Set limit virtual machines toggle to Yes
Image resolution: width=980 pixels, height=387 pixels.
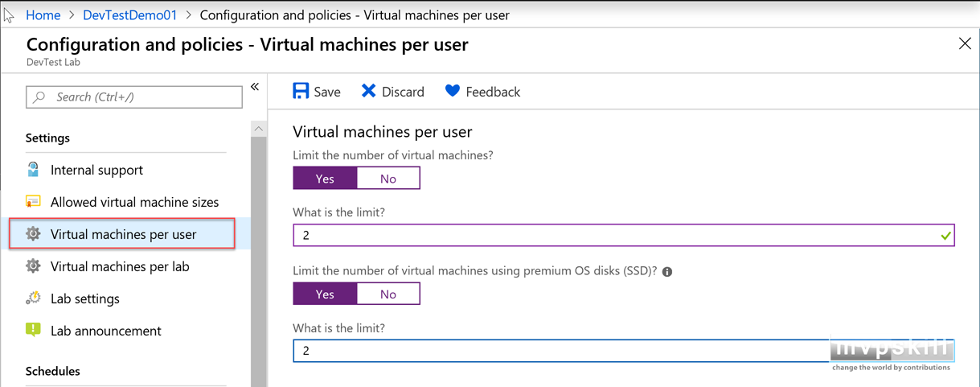[x=325, y=179]
